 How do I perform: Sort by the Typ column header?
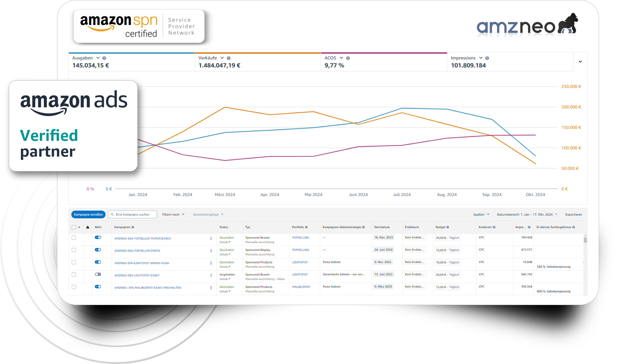coord(248,227)
